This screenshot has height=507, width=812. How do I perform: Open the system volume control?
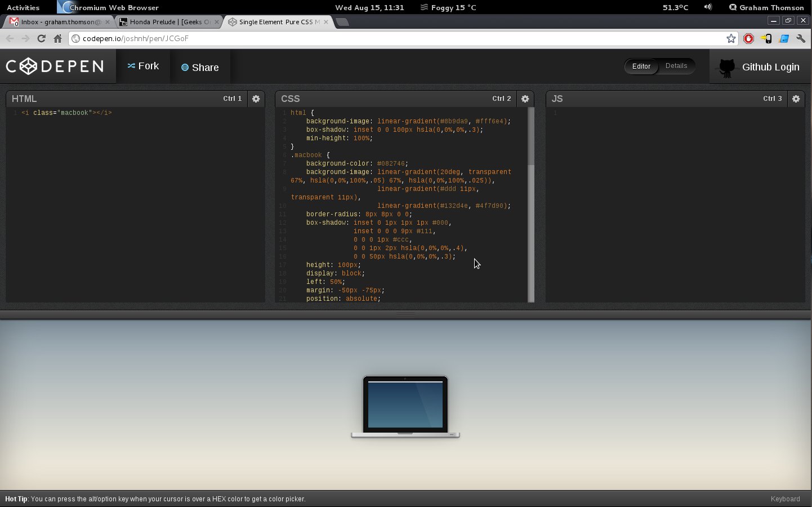[x=708, y=7]
